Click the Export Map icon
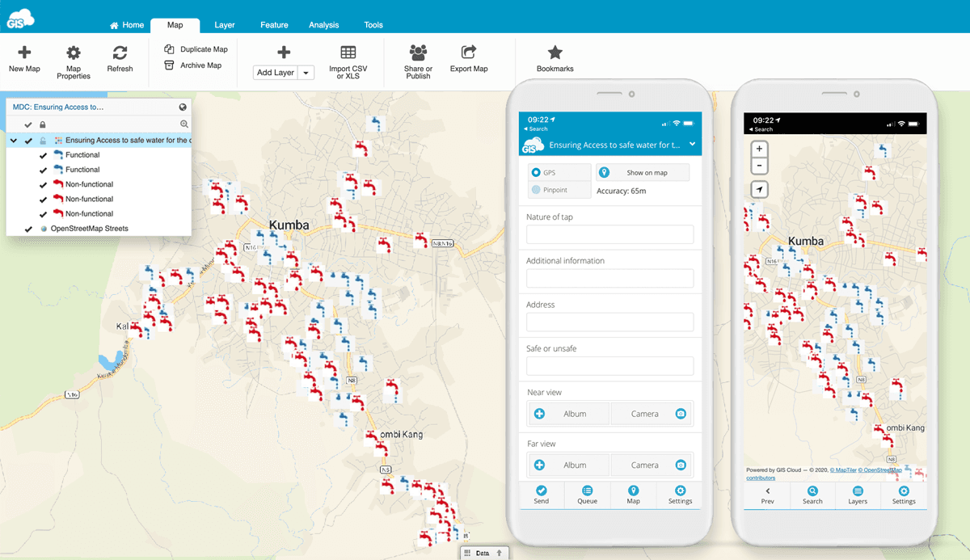 469,53
